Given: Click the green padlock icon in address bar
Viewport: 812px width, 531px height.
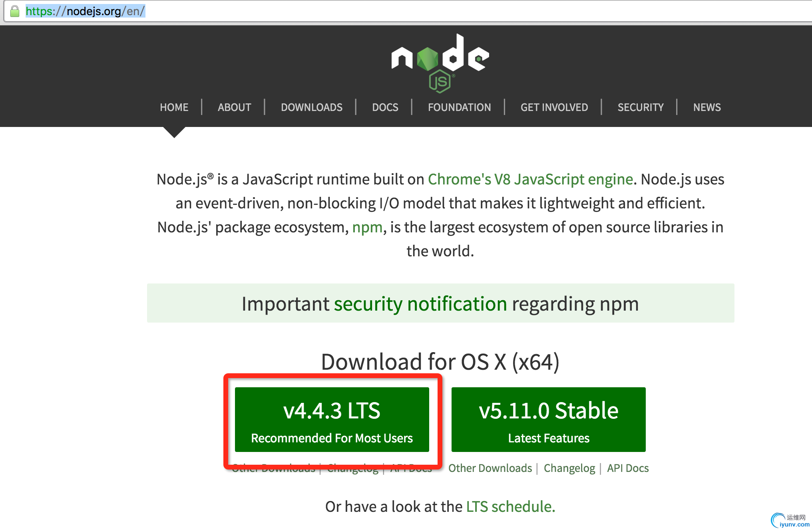Looking at the screenshot, I should [15, 11].
